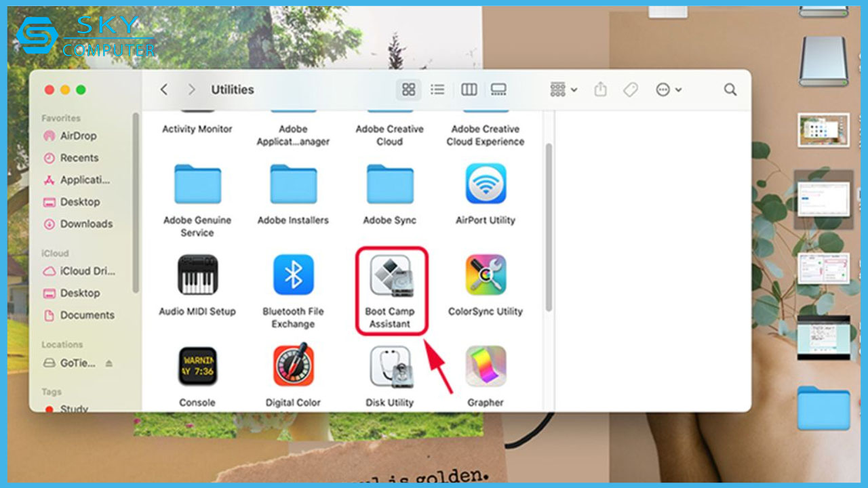Click the Finder search magnifier
Screen dimensions: 868x488
(x=730, y=89)
